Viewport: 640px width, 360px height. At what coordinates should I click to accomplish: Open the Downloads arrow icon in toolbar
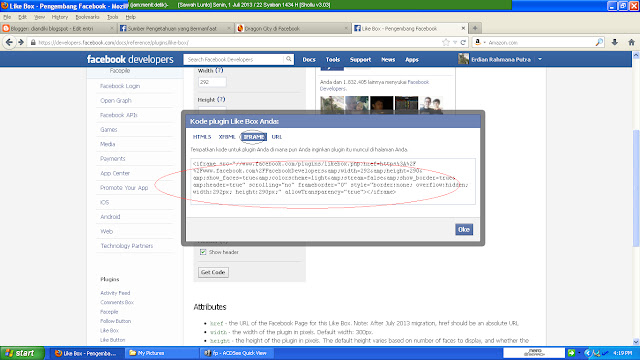pos(615,42)
